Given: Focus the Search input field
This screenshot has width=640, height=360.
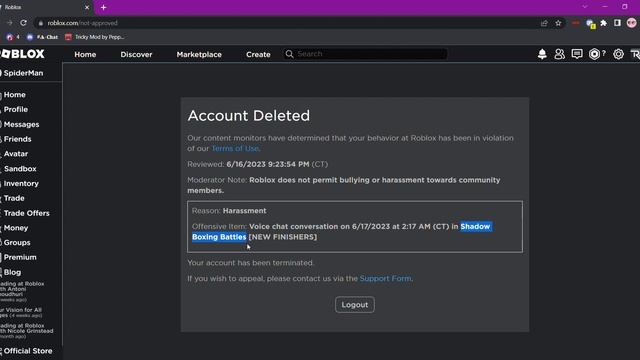Looking at the screenshot, I should pos(365,54).
